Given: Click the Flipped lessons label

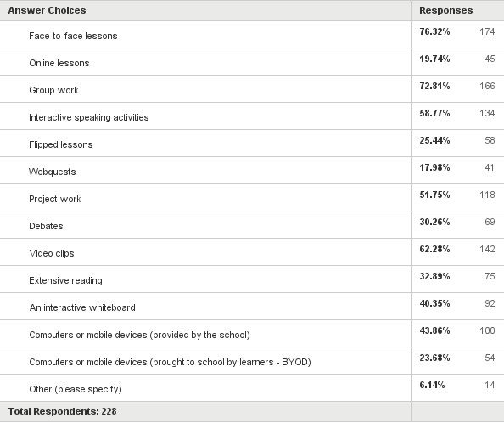Looking at the screenshot, I should tap(61, 144).
